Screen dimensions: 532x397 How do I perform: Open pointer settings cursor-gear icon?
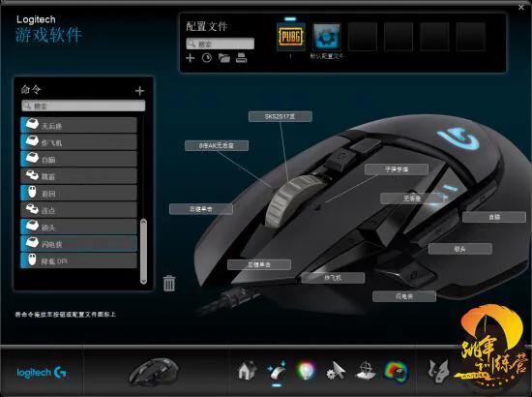(336, 371)
